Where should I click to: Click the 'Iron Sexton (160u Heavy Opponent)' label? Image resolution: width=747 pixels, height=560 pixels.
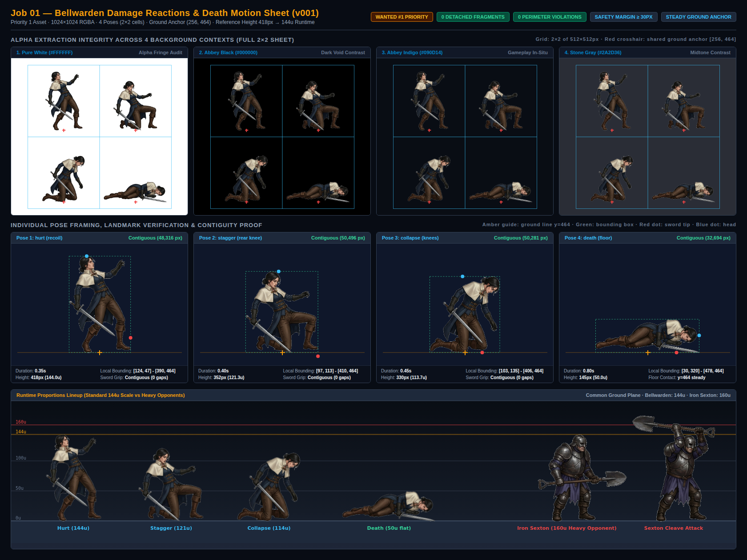tap(567, 528)
